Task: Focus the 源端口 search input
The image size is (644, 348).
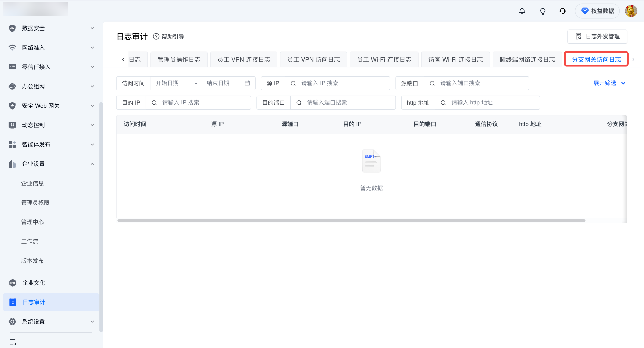Action: click(x=476, y=83)
